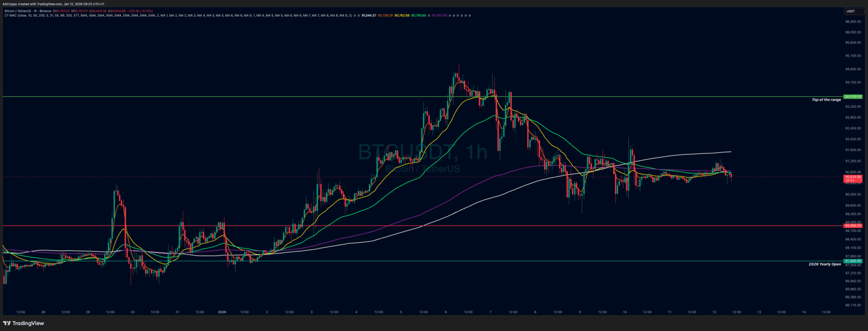The height and width of the screenshot is (331, 868).
Task: Select the '2026 Yearly Open' annotation text
Action: [825, 264]
